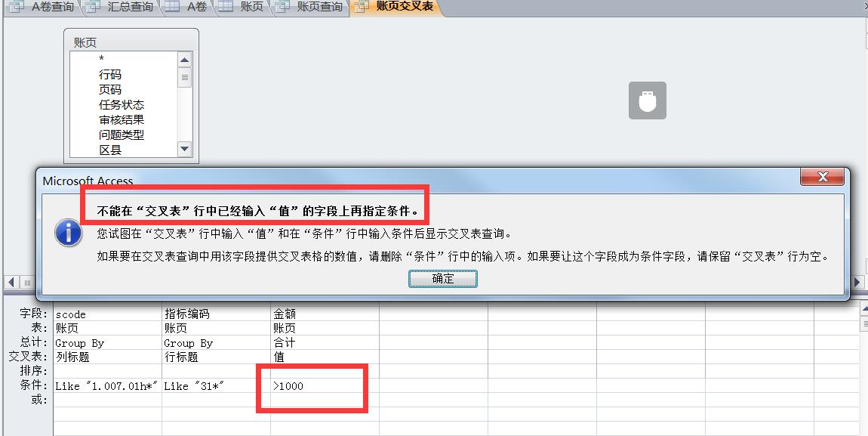The height and width of the screenshot is (436, 868).
Task: Click the Group By cell under scode
Action: click(x=107, y=342)
